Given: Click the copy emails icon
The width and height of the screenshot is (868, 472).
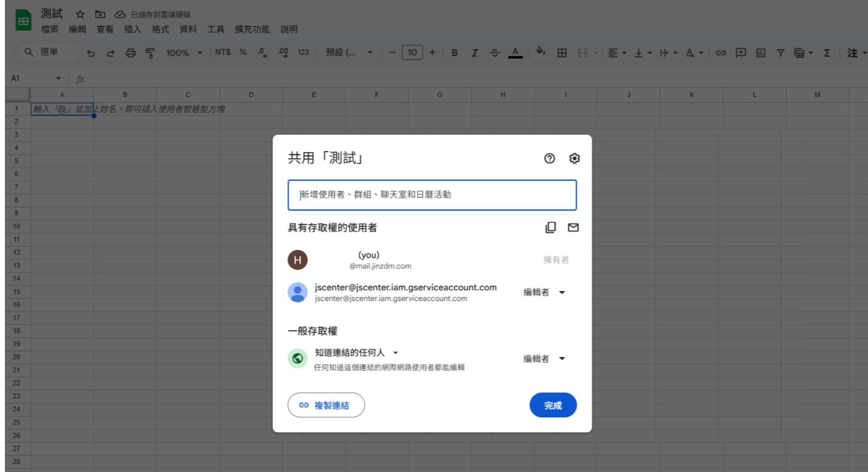Looking at the screenshot, I should [550, 227].
